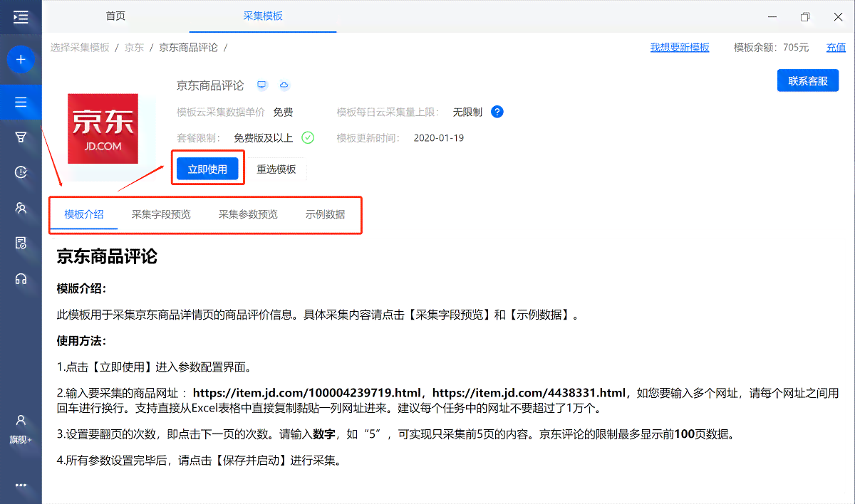Open the 我想要新模板 link
855x504 pixels.
pos(680,48)
